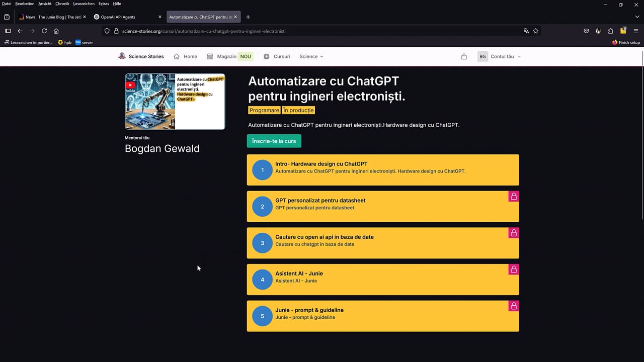Click lesson number 3 circle

[262, 243]
